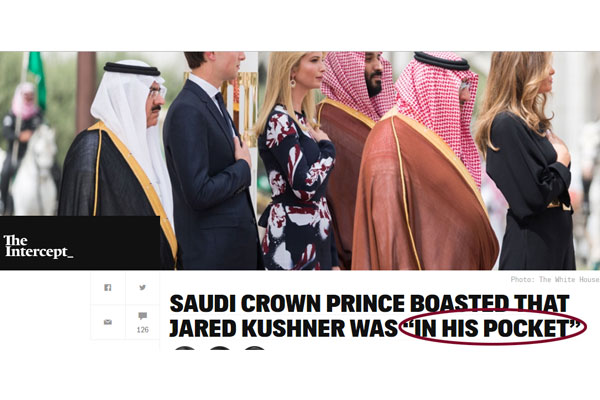Click 'SAUDI CROWN PRINCE' in the headline
Screen dimensions: 600x400
(x=287, y=304)
